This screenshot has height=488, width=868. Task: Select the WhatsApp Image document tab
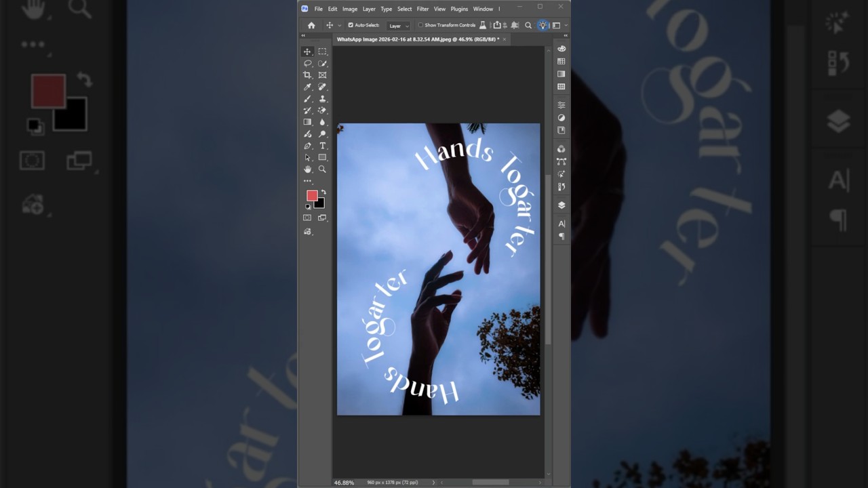[x=418, y=39]
